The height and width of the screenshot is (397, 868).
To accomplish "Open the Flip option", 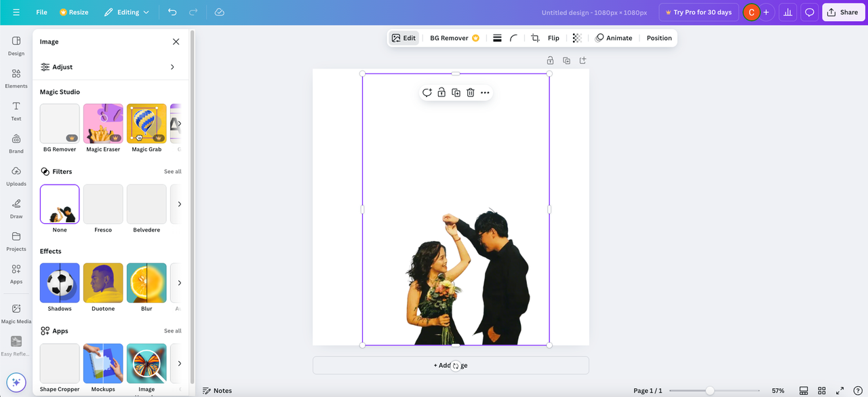I will click(x=553, y=38).
